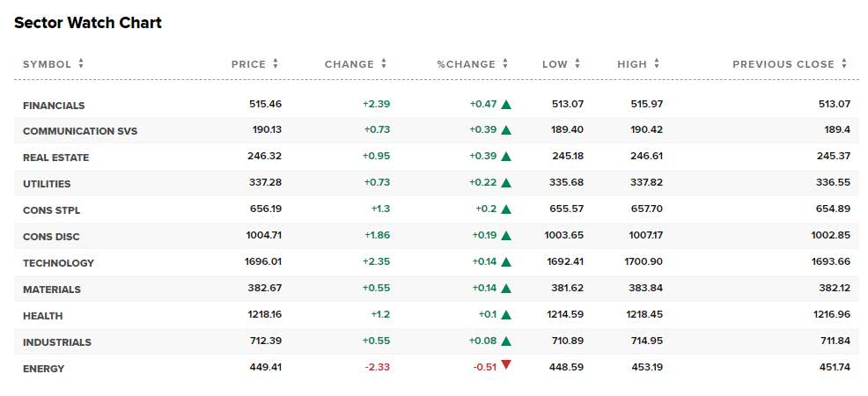Sort by High column arrows
868x396 pixels.
[x=657, y=64]
